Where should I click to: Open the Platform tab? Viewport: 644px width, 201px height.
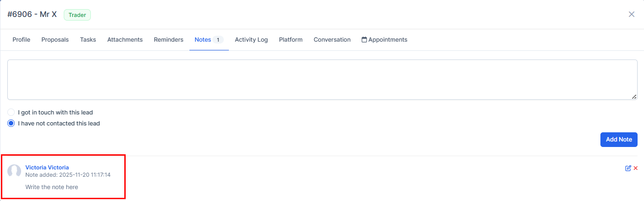click(x=291, y=40)
